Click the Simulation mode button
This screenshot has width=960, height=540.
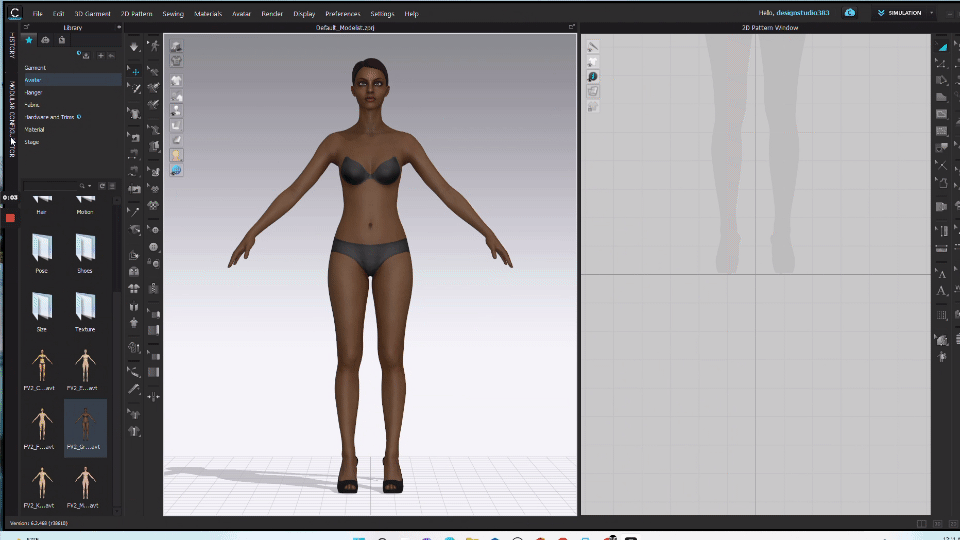pos(899,13)
